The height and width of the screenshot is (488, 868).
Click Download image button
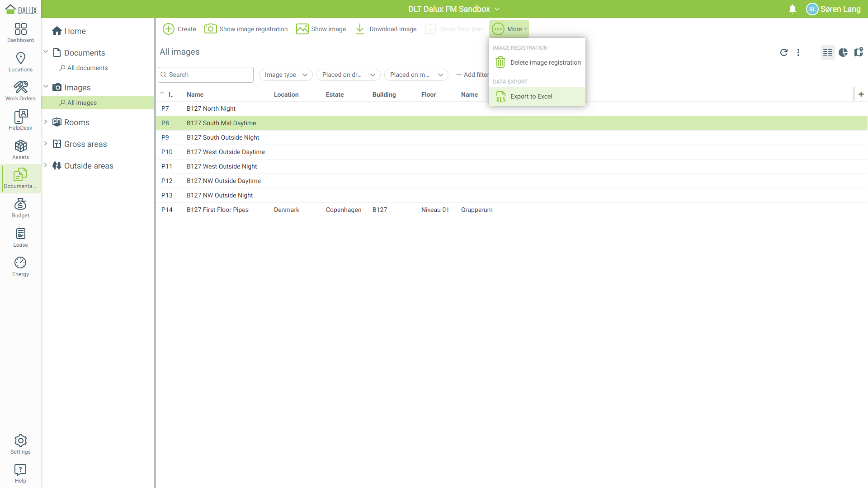[x=386, y=29]
